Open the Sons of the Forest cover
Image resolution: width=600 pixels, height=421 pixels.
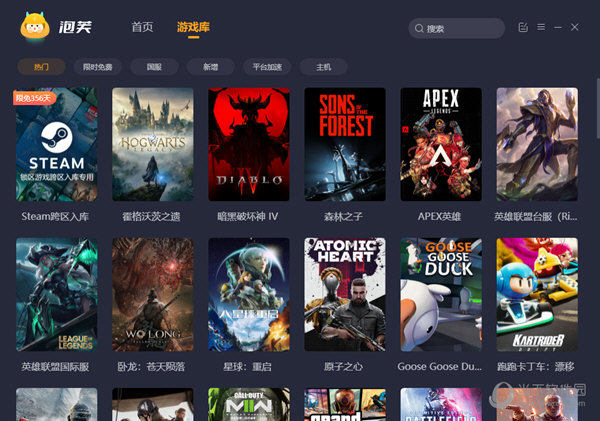coord(345,144)
